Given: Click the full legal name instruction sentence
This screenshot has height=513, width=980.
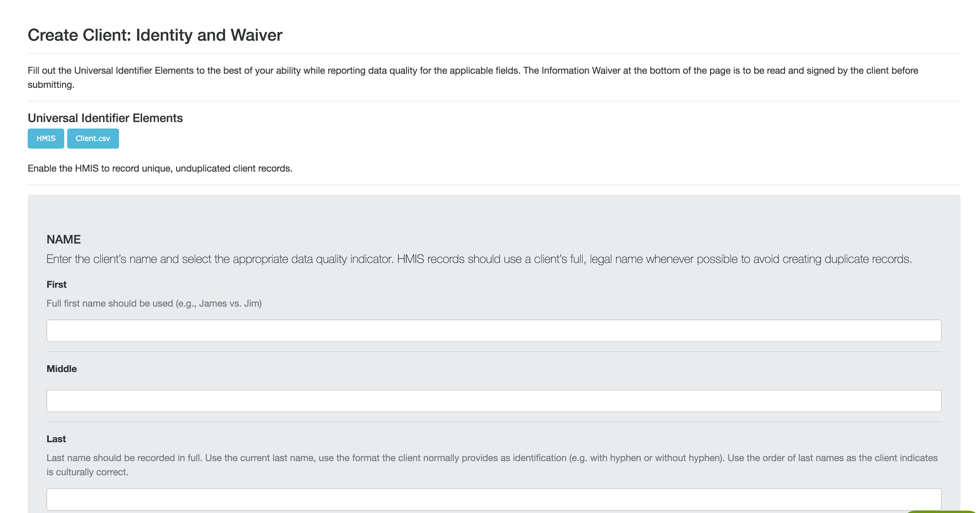Looking at the screenshot, I should tap(479, 259).
